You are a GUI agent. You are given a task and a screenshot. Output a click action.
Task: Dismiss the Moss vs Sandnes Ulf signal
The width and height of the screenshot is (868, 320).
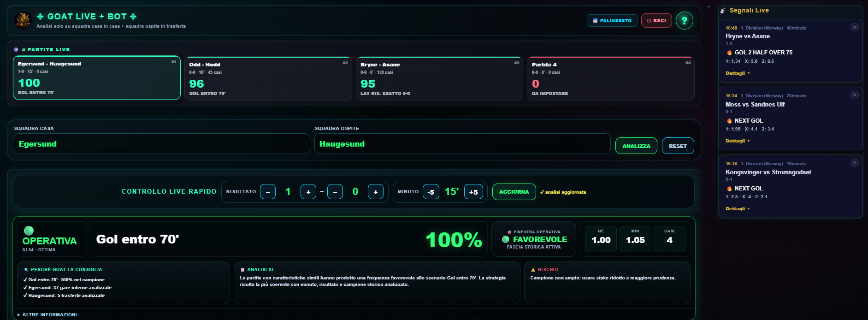click(854, 95)
